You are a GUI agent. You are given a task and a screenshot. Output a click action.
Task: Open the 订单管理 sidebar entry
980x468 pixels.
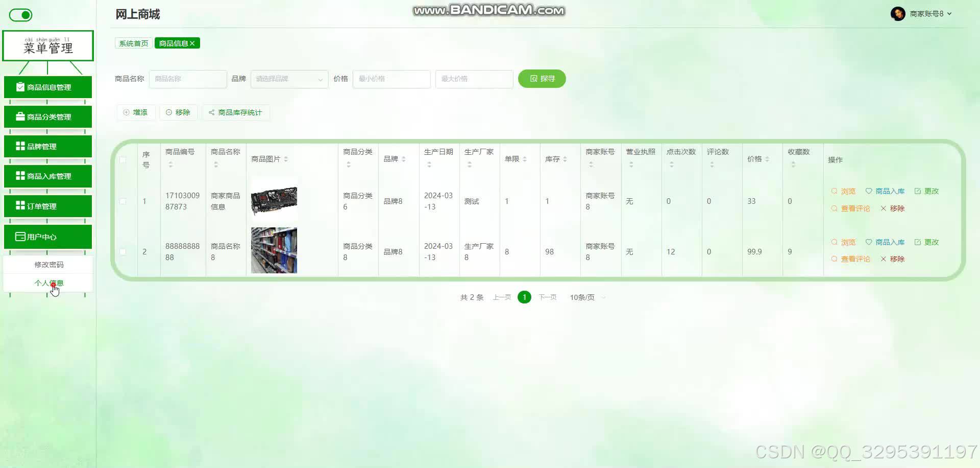(x=48, y=206)
